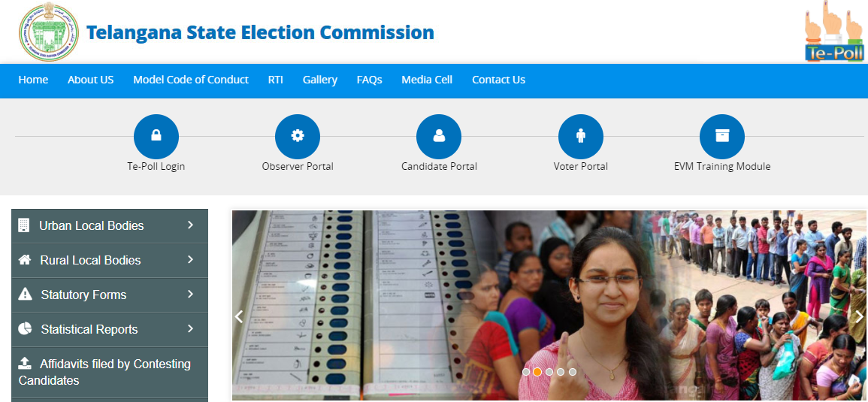Expand the Statutory Forms chevron
Viewport: 868px width, 402px height.
point(190,294)
